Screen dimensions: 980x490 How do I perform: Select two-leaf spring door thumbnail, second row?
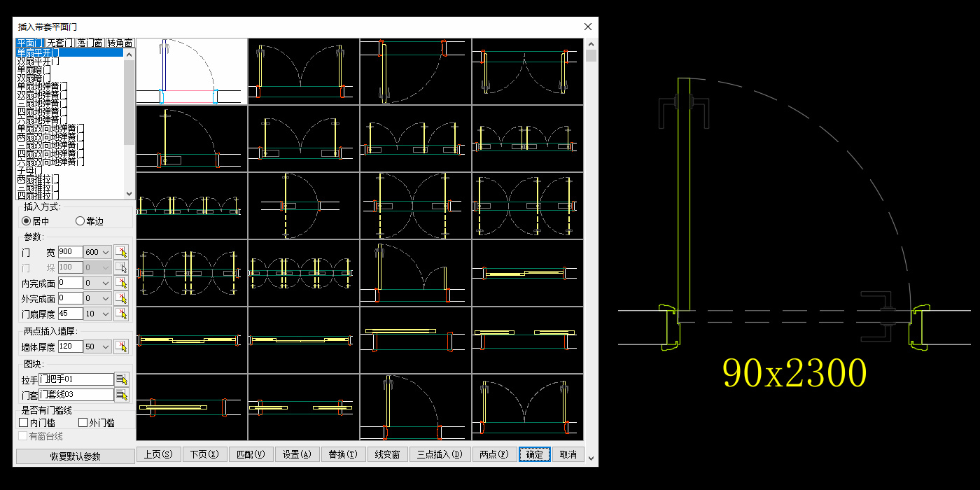[x=304, y=139]
